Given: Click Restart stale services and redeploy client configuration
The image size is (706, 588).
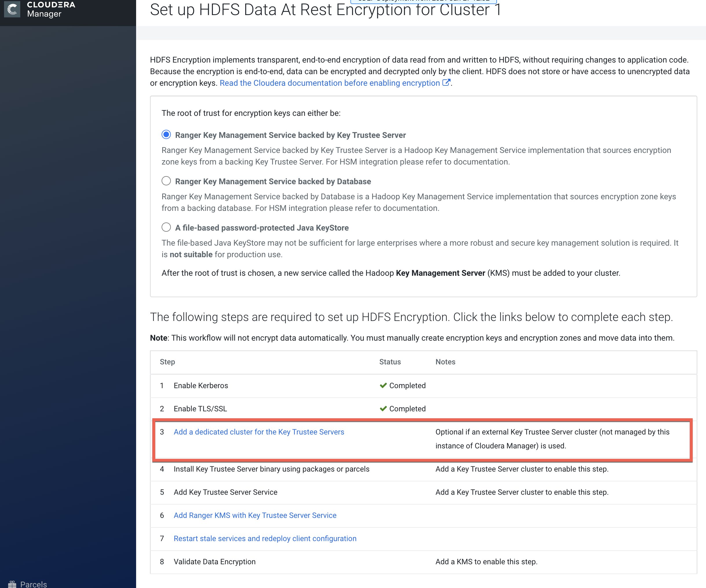Looking at the screenshot, I should point(265,538).
